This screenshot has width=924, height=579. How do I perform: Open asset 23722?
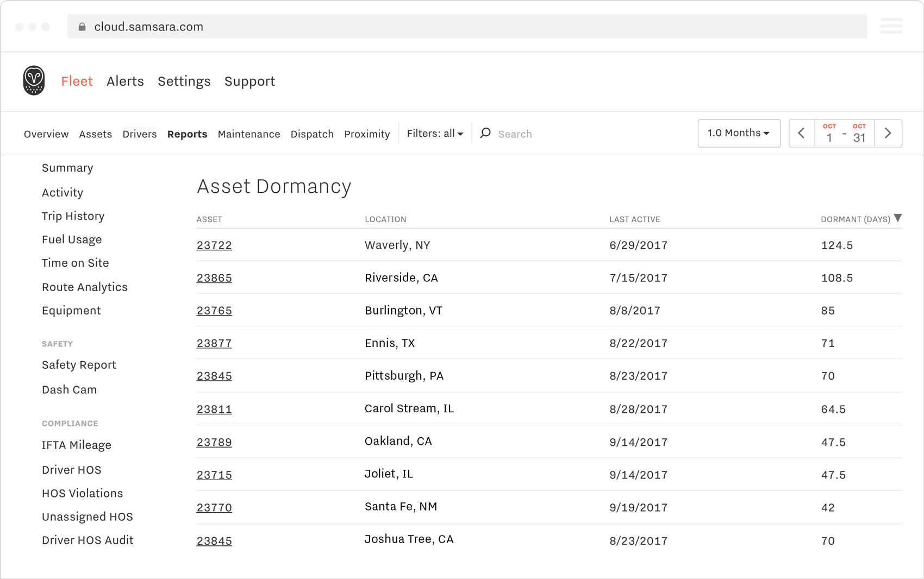[x=214, y=246]
